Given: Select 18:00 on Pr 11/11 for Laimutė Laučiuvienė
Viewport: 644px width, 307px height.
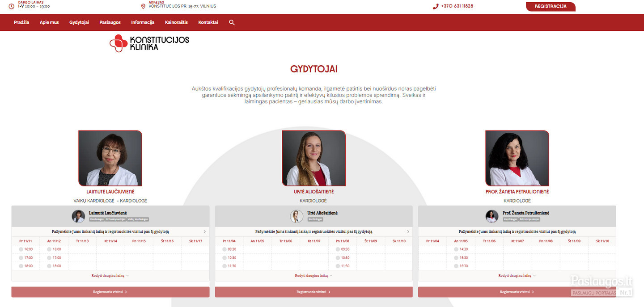Looking at the screenshot, I should coord(26,266).
